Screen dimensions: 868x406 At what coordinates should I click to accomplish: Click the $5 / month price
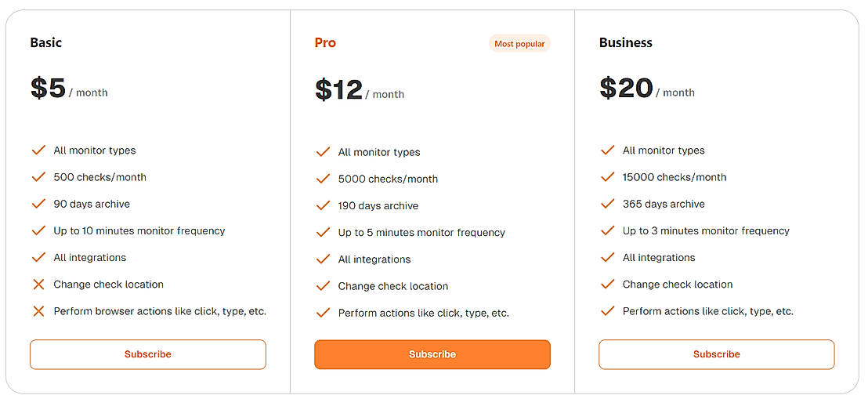[x=69, y=89]
